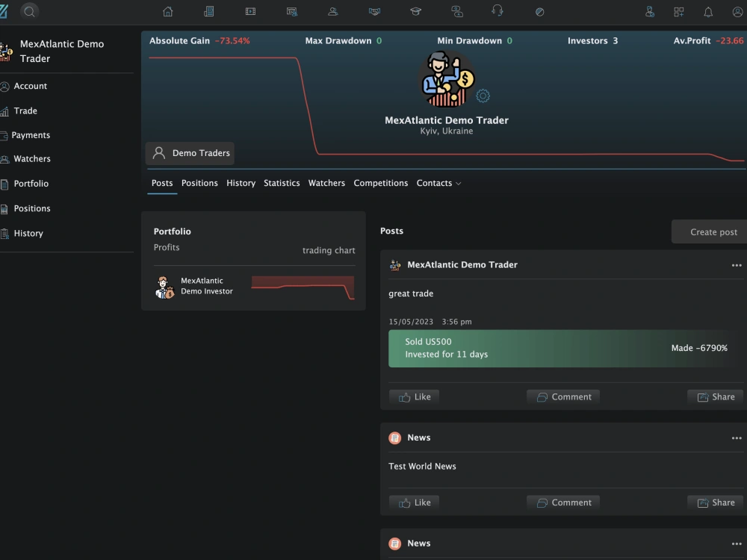This screenshot has width=747, height=560.
Task: Select the Posts tab
Action: pyautogui.click(x=162, y=184)
